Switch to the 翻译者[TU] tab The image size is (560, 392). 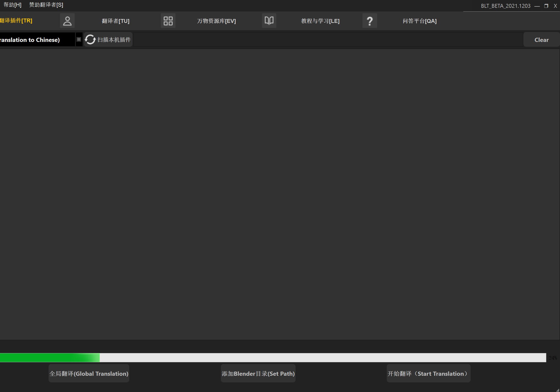point(116,21)
